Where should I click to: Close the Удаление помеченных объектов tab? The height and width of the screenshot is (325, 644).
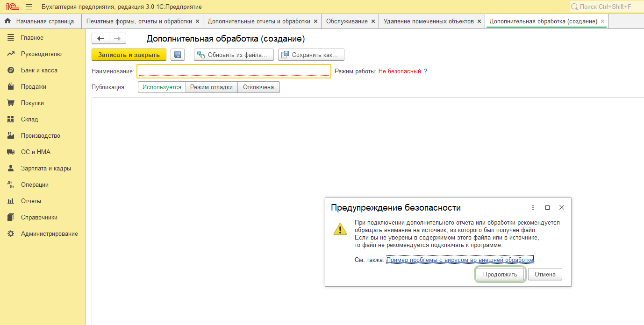tap(479, 21)
